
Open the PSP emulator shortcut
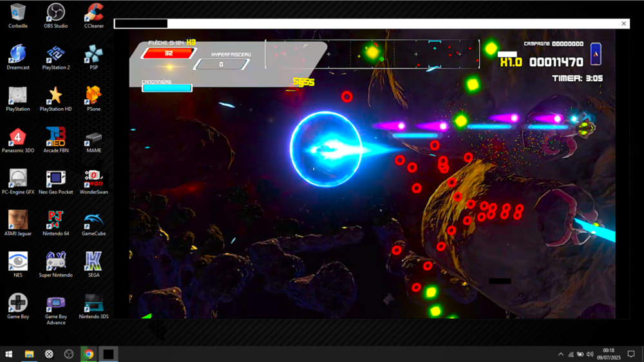coord(94,54)
